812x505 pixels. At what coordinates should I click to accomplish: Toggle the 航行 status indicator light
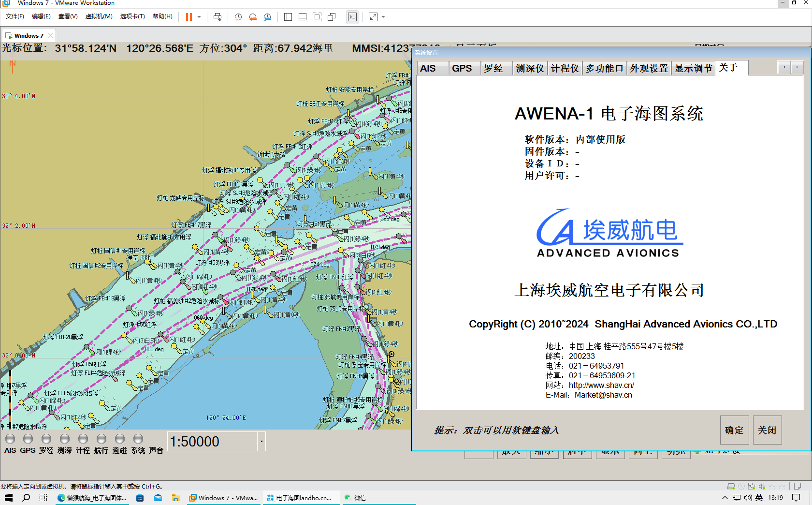click(101, 439)
